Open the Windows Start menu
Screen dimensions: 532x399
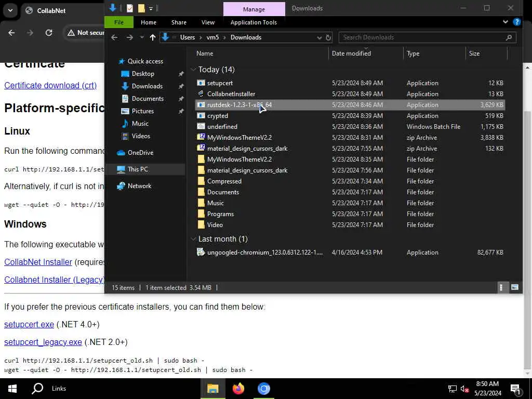pyautogui.click(x=12, y=389)
